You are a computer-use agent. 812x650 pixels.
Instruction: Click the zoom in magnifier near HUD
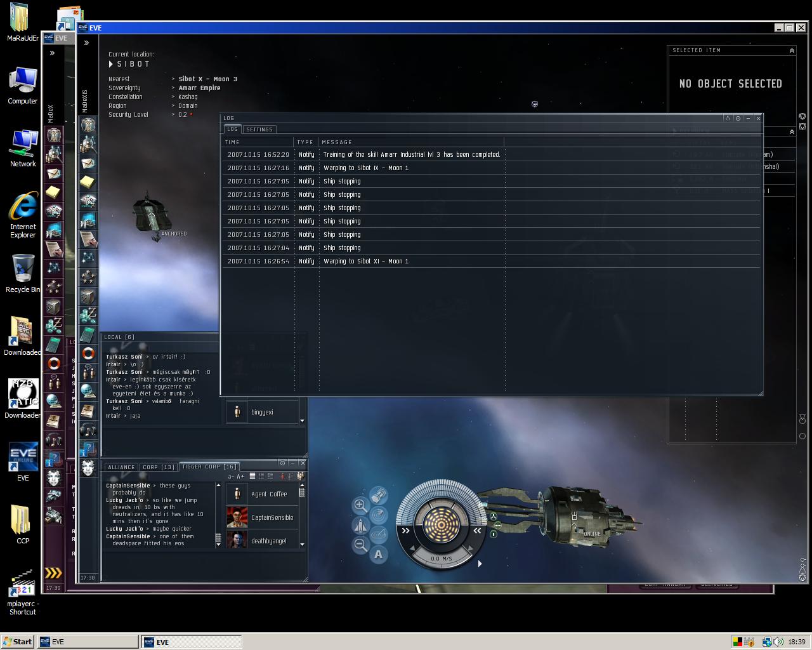[x=360, y=505]
